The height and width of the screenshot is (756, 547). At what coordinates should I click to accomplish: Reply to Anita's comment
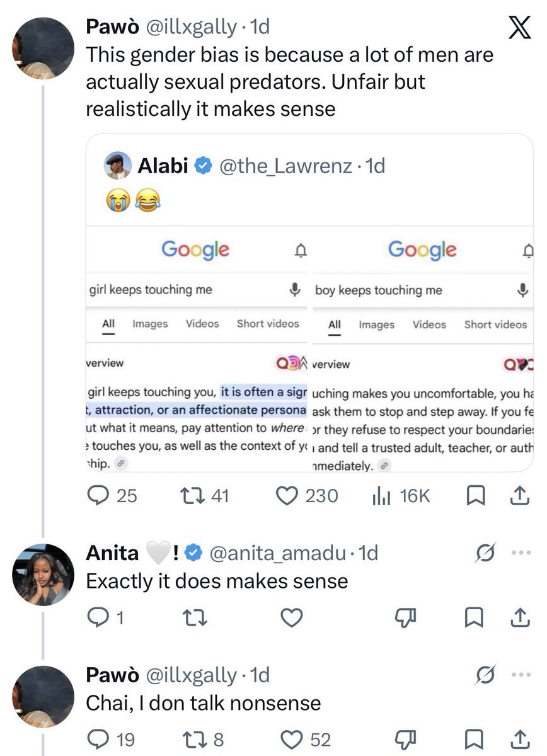tap(105, 618)
